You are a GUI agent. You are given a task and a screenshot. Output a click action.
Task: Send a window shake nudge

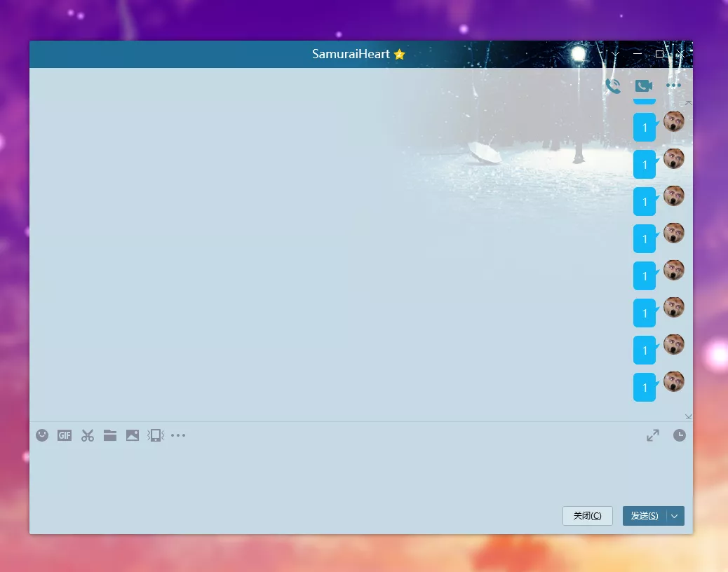156,435
